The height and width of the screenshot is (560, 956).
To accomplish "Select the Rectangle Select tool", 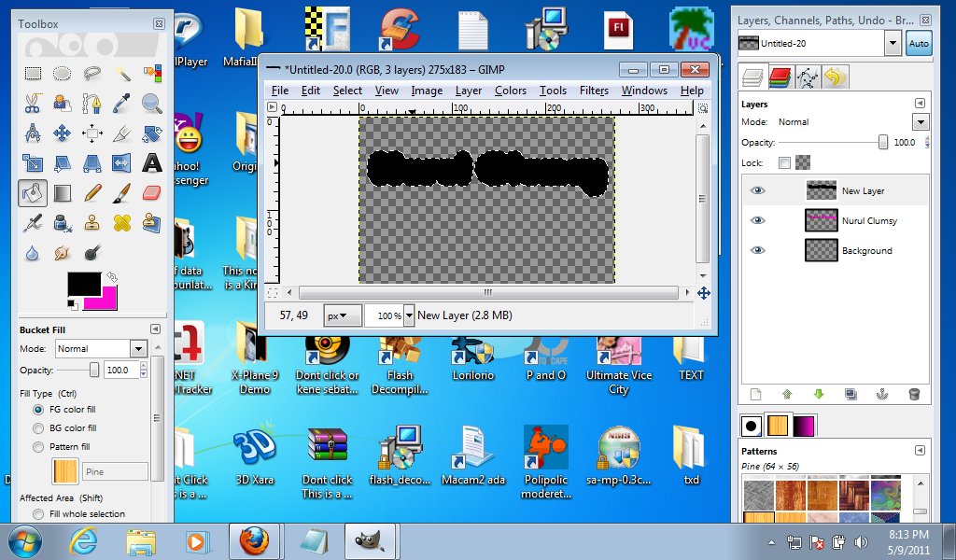I will click(33, 74).
